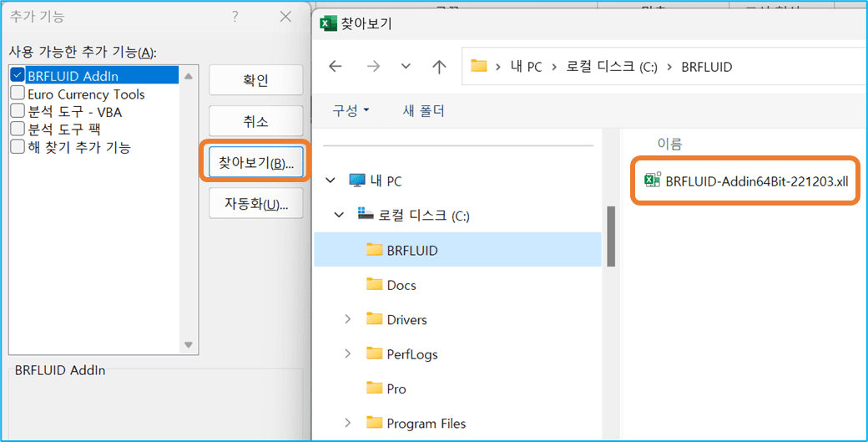Collapse the 로컬 디스크 (C:) tree node
This screenshot has width=868, height=442.
coord(340,216)
